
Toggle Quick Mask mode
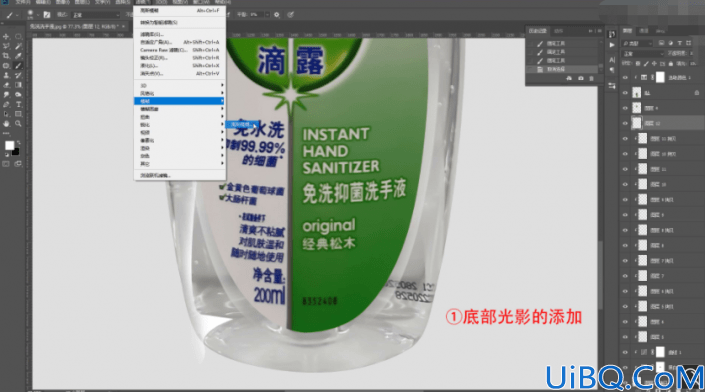pos(6,164)
